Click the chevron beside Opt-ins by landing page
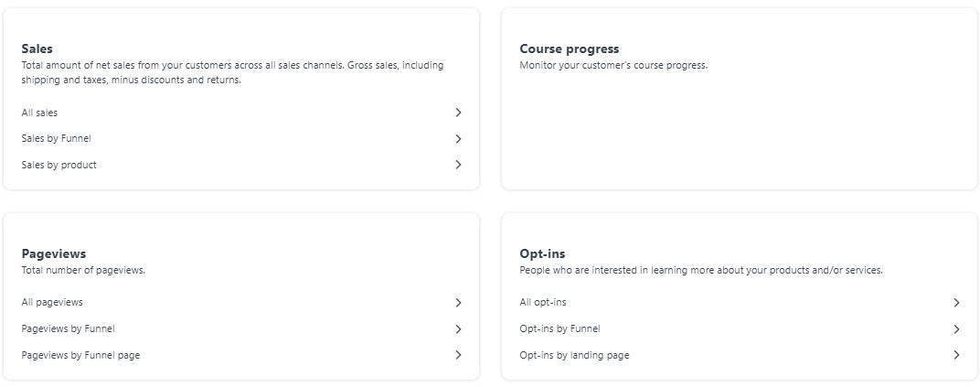 pyautogui.click(x=956, y=355)
